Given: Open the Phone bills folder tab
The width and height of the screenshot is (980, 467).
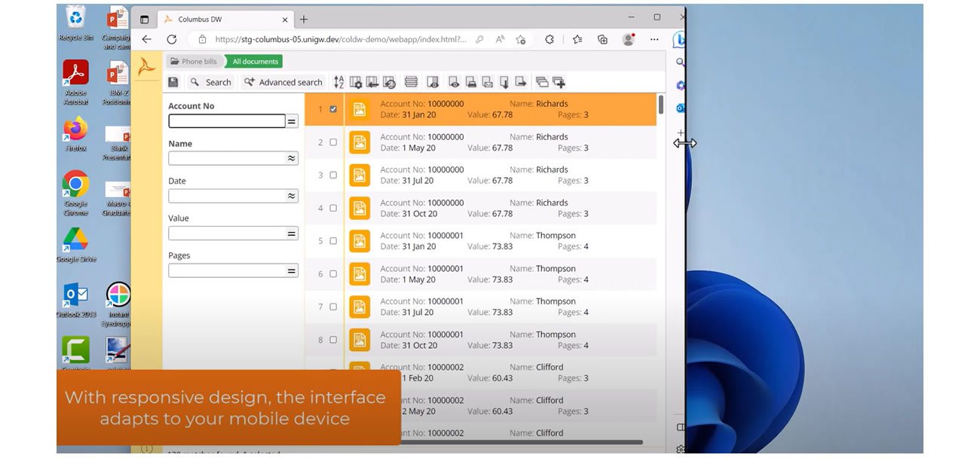Looking at the screenshot, I should click(x=195, y=61).
